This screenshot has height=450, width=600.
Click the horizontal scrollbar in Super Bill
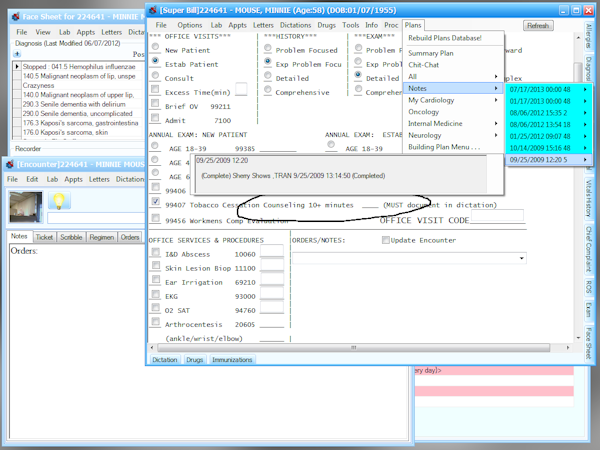350,346
